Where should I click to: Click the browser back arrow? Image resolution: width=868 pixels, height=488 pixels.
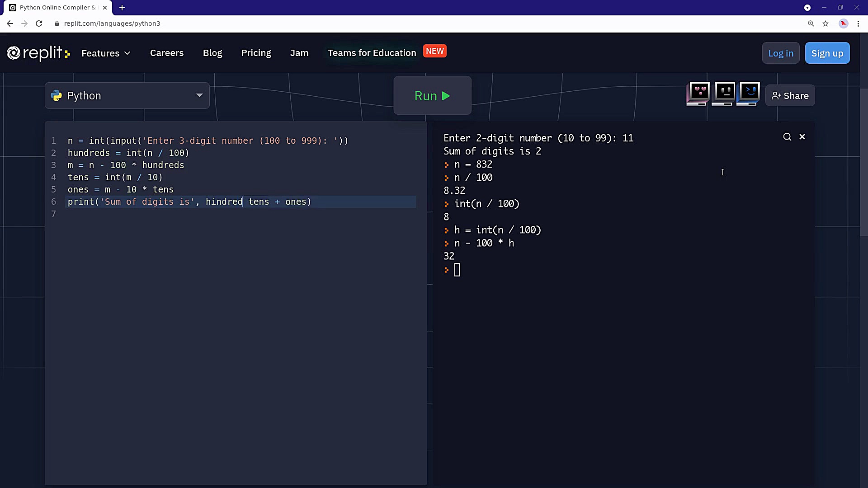point(10,23)
